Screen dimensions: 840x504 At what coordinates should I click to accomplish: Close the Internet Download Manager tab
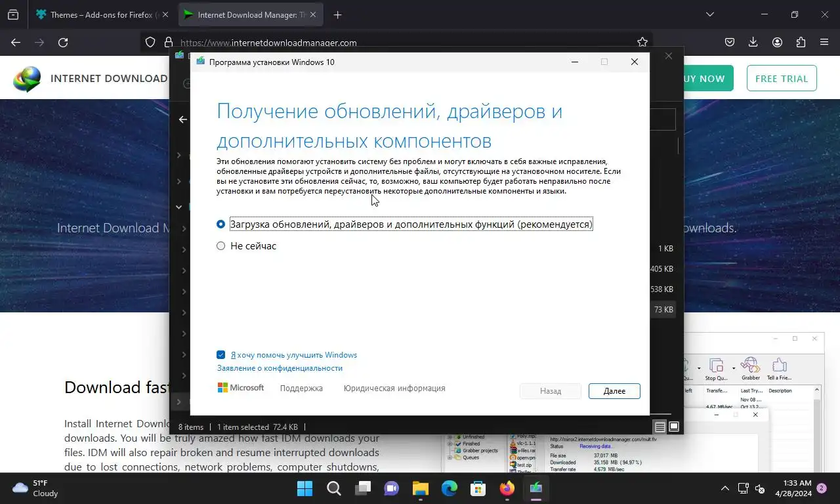(312, 14)
